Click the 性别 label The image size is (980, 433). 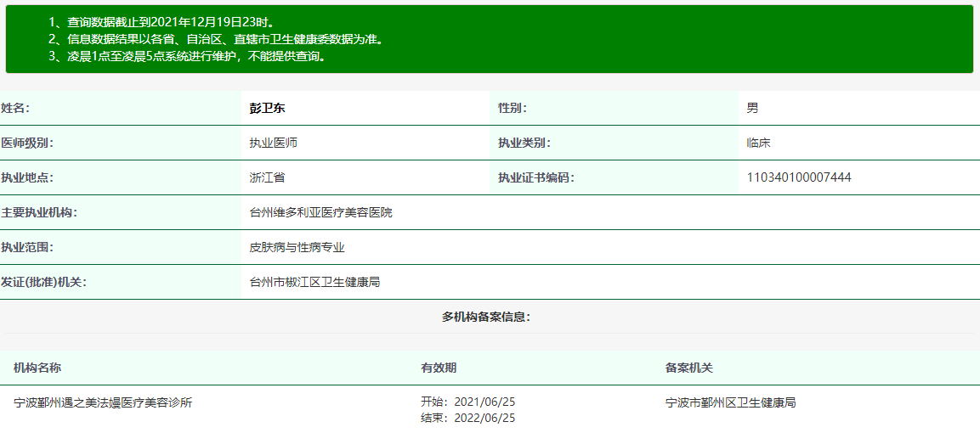pyautogui.click(x=513, y=108)
